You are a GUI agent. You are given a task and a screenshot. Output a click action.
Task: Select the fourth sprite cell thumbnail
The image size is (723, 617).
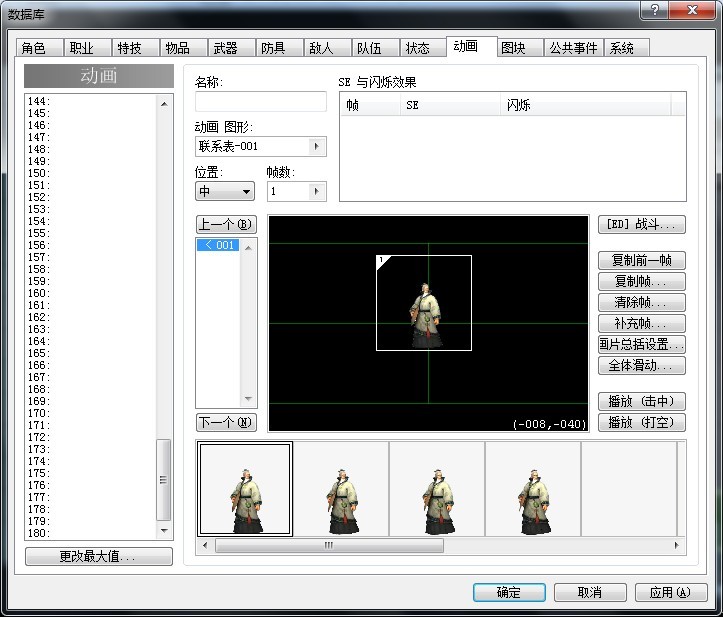pos(533,489)
